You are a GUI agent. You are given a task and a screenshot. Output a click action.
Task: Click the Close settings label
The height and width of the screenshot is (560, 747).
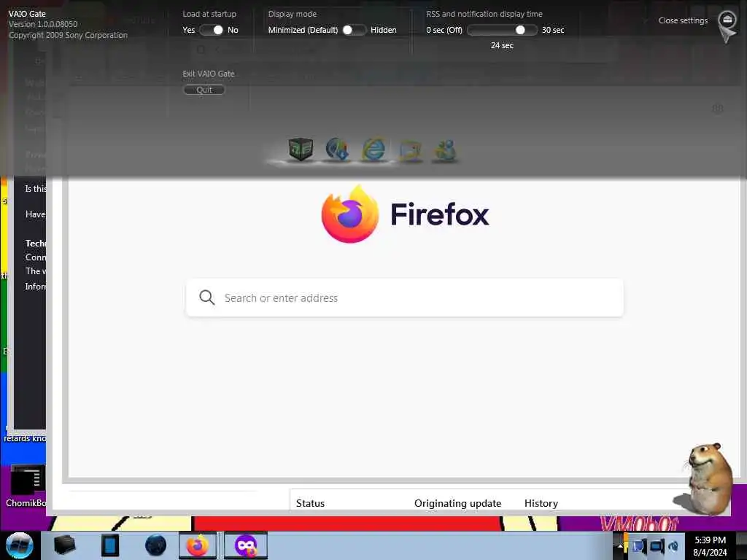tap(683, 20)
